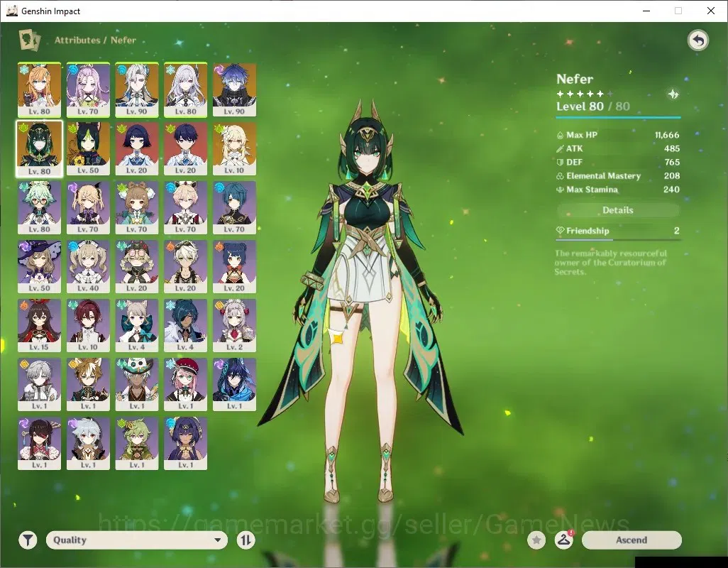The height and width of the screenshot is (568, 728).
Task: Click Nefer's five-star rarity row
Action: [585, 94]
